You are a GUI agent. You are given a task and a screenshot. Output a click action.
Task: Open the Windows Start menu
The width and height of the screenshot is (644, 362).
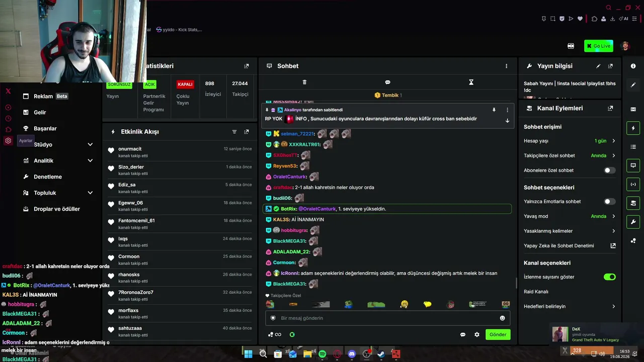tap(248, 354)
